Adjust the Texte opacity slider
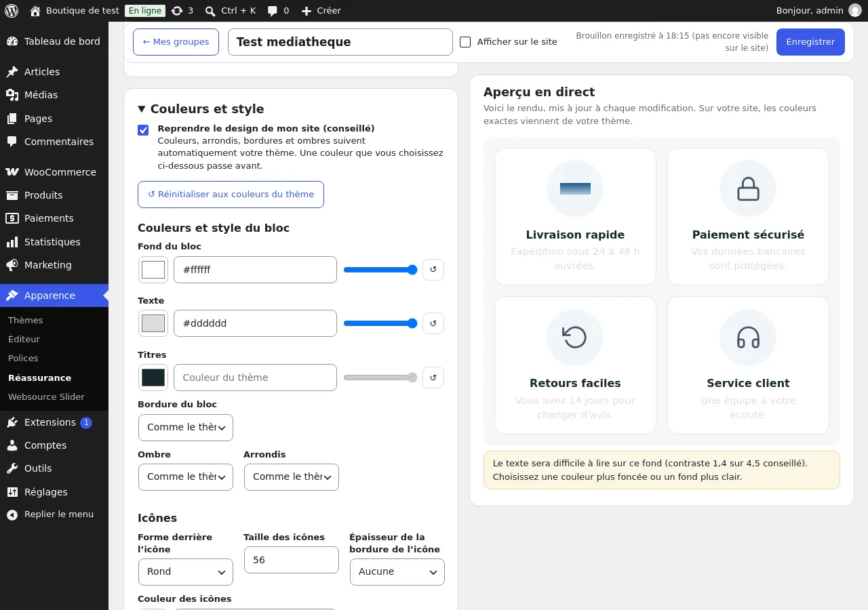The width and height of the screenshot is (868, 610). click(x=380, y=323)
